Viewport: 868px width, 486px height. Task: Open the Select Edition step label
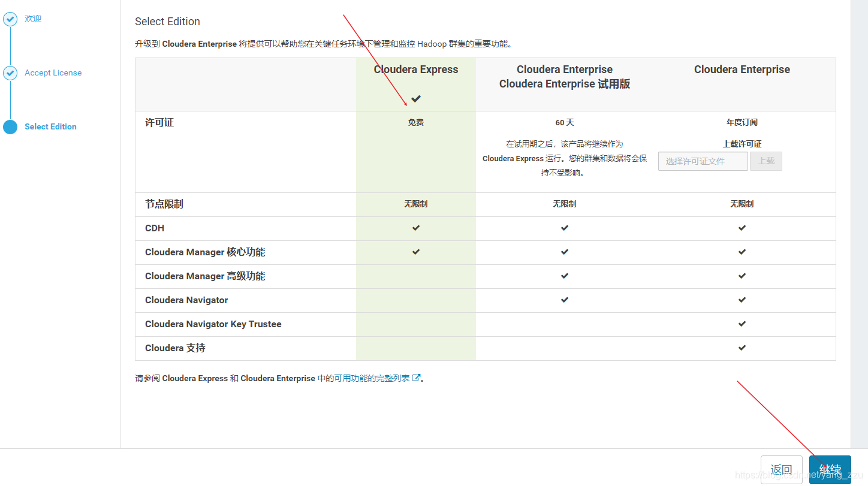pyautogui.click(x=50, y=127)
